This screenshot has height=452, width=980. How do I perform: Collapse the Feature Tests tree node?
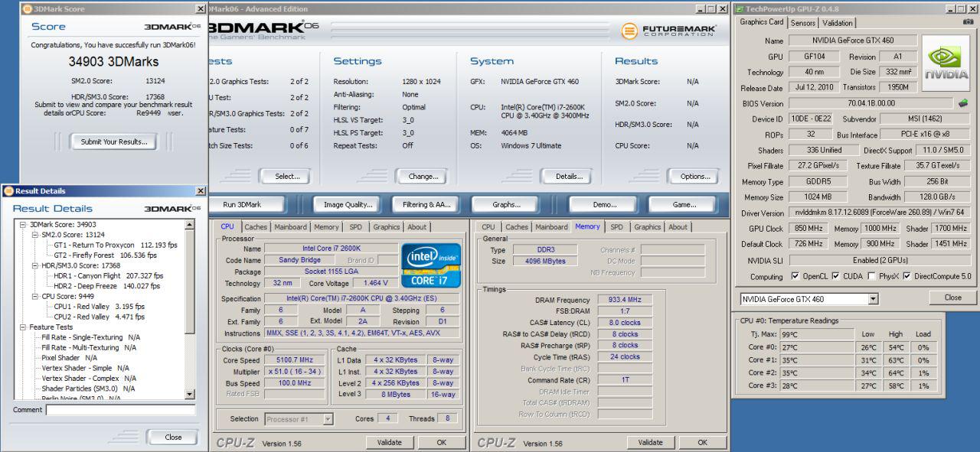point(24,327)
